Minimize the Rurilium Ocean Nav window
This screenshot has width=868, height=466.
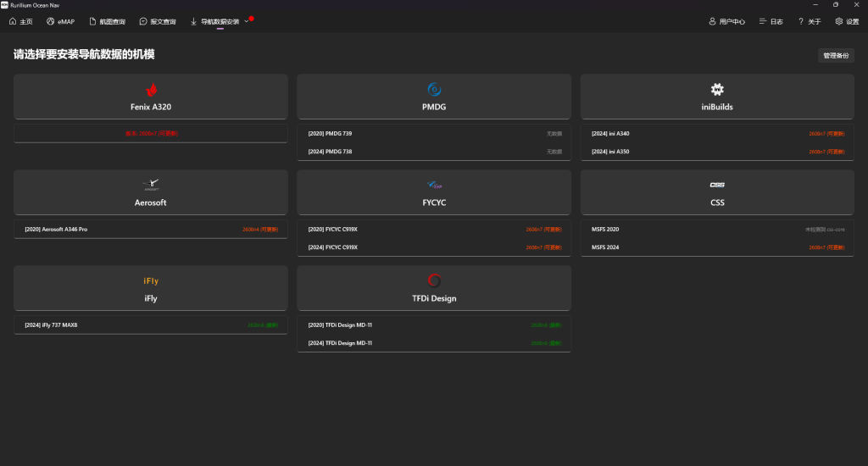(x=815, y=4)
